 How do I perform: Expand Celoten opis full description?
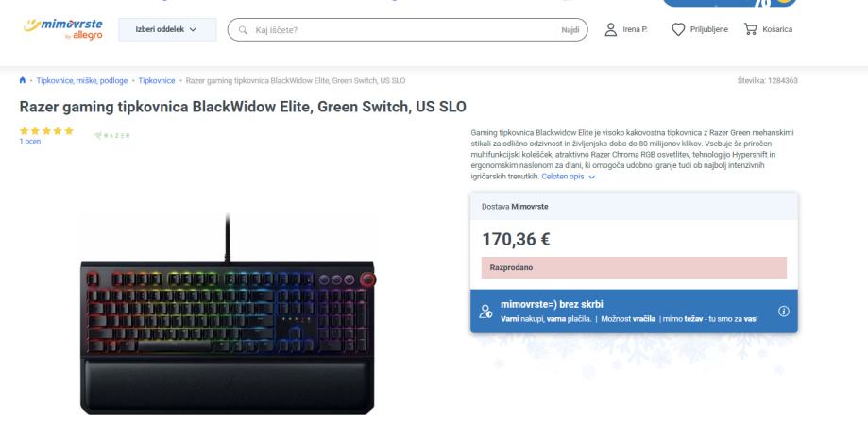pyautogui.click(x=562, y=177)
